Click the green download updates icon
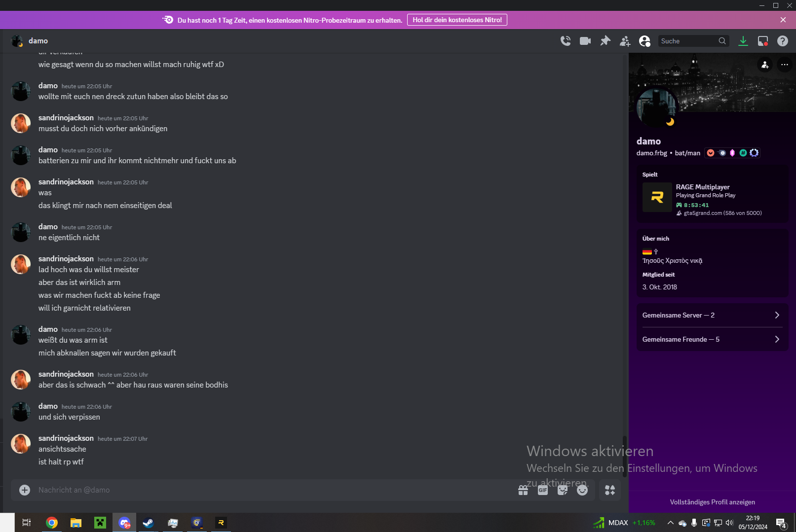Viewport: 796px width, 532px height. coord(743,41)
